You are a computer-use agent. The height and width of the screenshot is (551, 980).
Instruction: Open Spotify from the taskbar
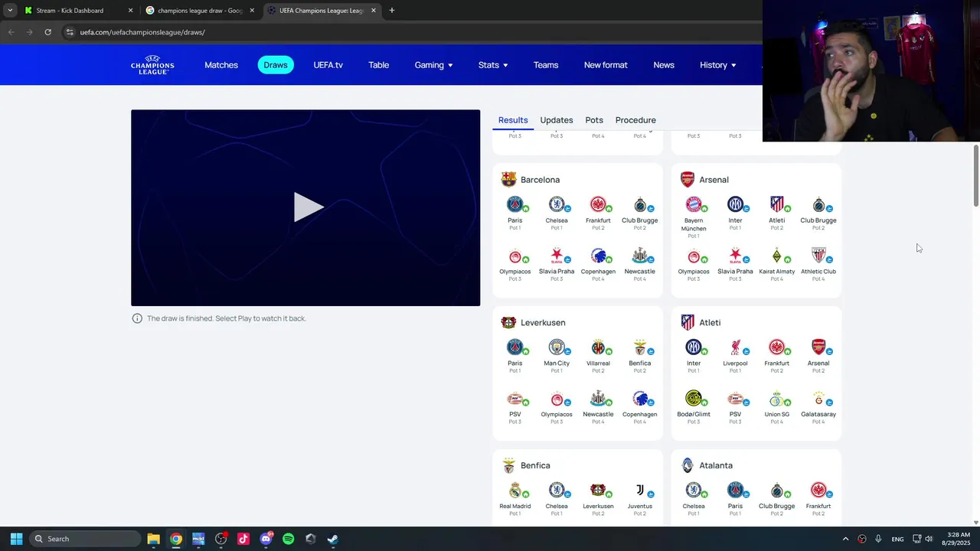pos(288,539)
